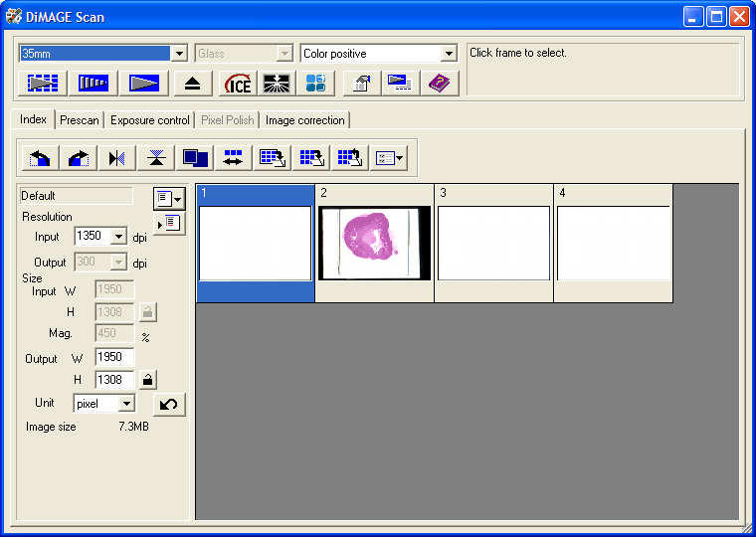Open the Color positive film type dropdown
This screenshot has width=756, height=537.
pyautogui.click(x=449, y=53)
